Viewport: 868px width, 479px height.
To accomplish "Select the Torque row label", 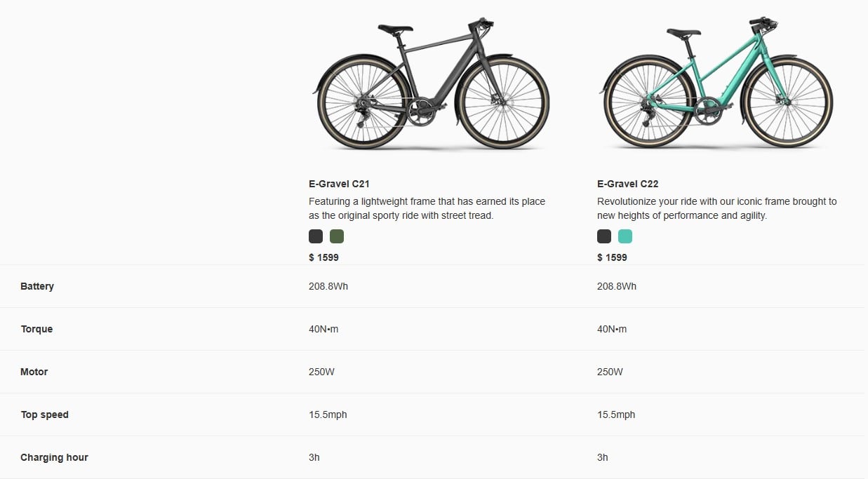I will [x=36, y=329].
